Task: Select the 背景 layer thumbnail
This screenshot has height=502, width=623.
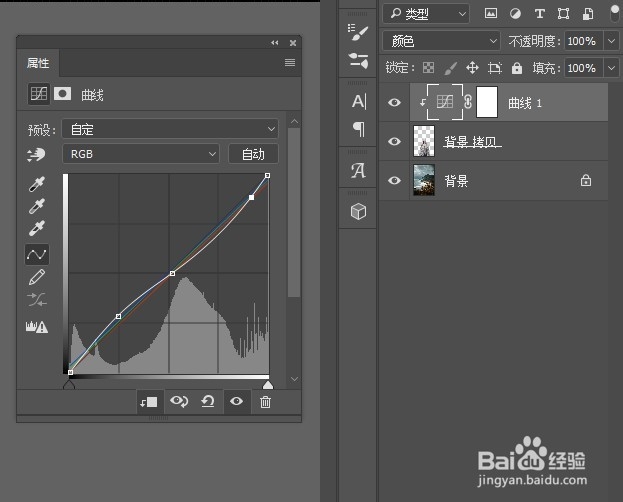Action: point(424,180)
